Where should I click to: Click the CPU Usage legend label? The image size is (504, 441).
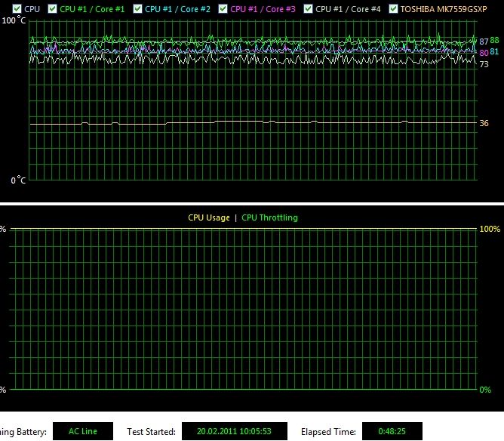[209, 217]
